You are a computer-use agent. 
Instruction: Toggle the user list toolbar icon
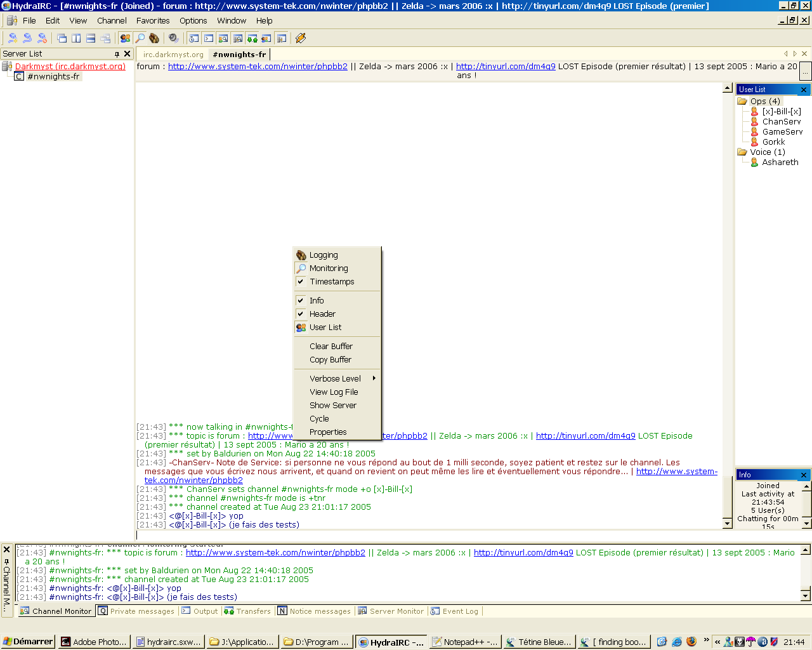coord(125,38)
